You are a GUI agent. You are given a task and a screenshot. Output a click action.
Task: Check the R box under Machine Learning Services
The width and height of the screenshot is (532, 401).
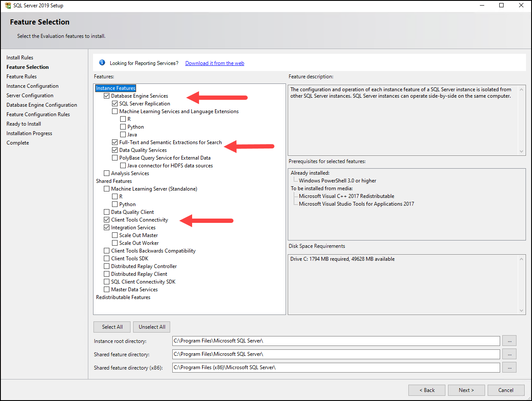click(123, 119)
